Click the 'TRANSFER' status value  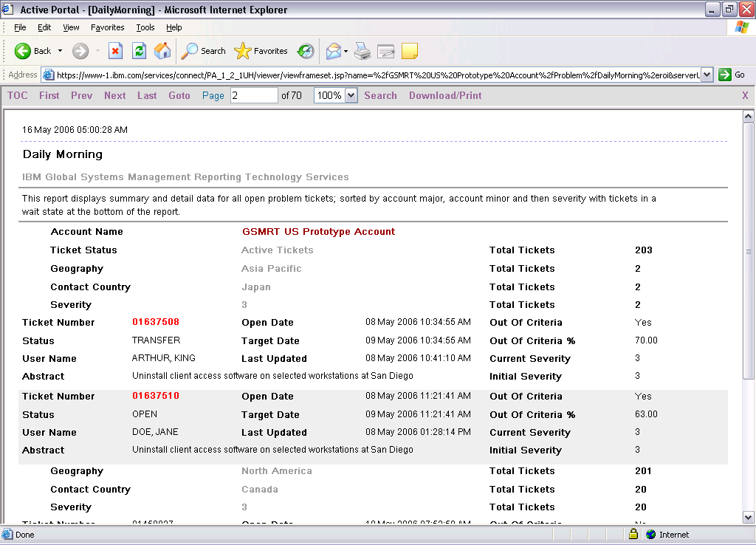pyautogui.click(x=157, y=340)
